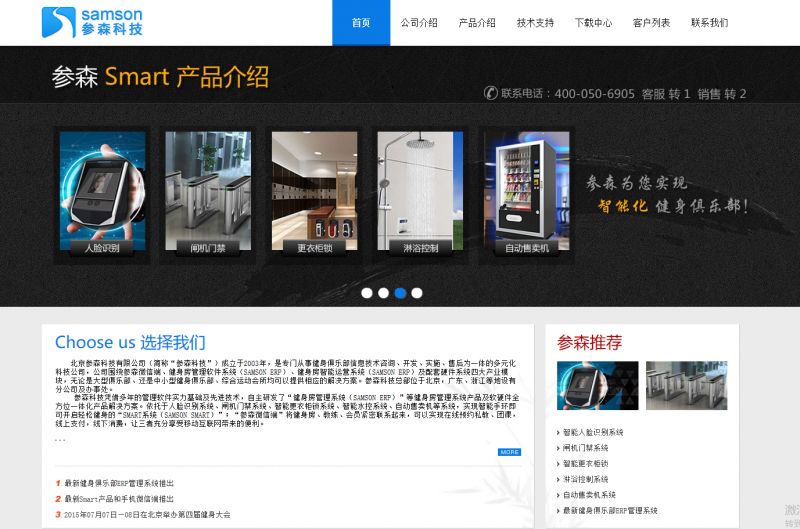800x529 pixels.
Task: Open the 更衣柜锁 product card
Action: (x=314, y=195)
